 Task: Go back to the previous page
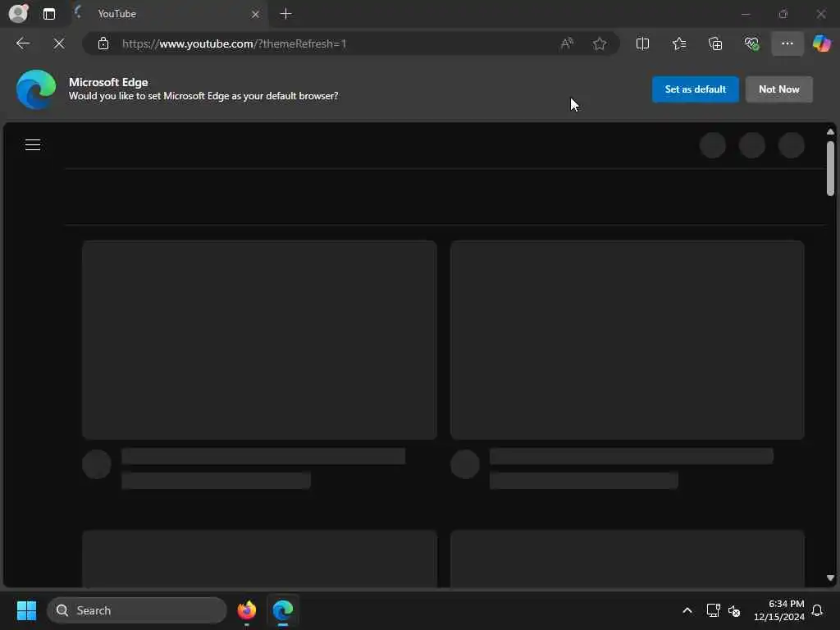coord(22,43)
